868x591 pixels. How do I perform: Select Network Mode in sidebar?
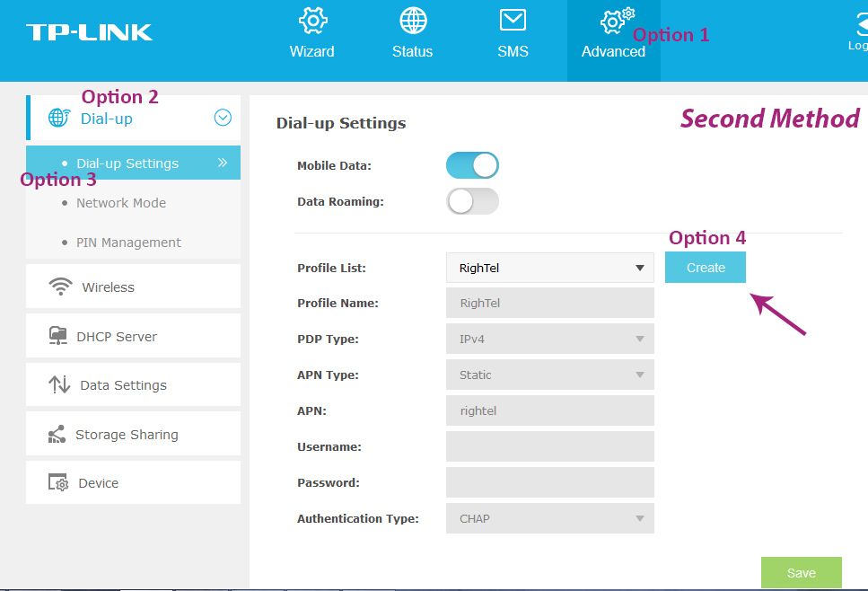click(x=121, y=203)
